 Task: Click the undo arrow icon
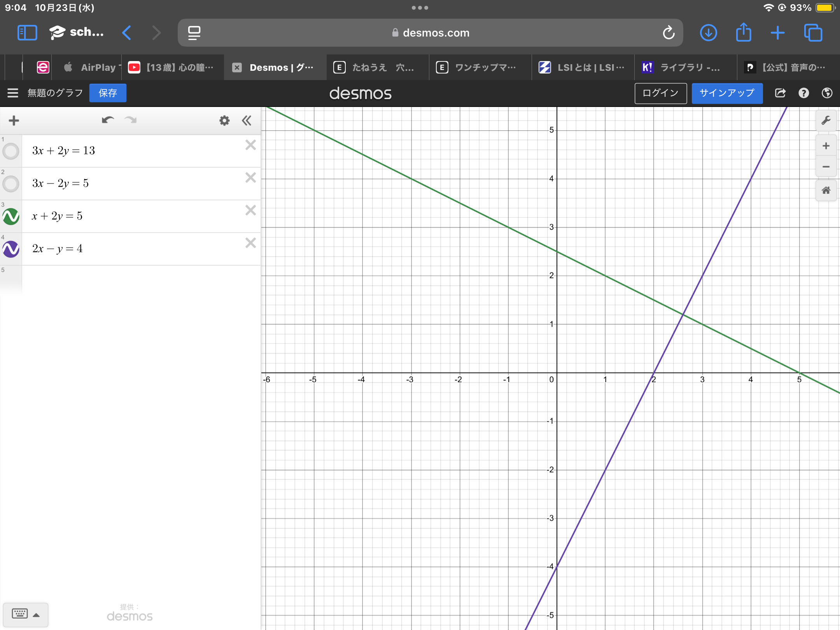108,120
